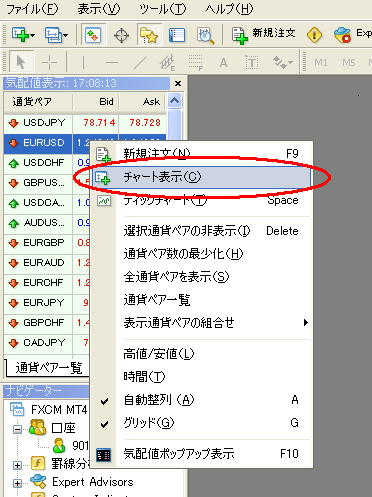Image resolution: width=372 pixels, height=497 pixels.
Task: Choose 選択通貨ペアの非表示 in context menu
Action: tap(203, 231)
